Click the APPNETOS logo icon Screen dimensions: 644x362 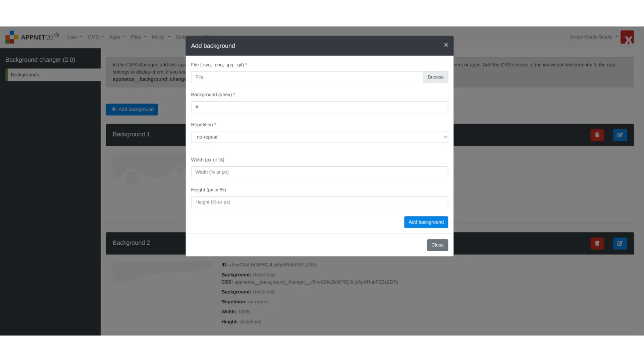tap(11, 37)
